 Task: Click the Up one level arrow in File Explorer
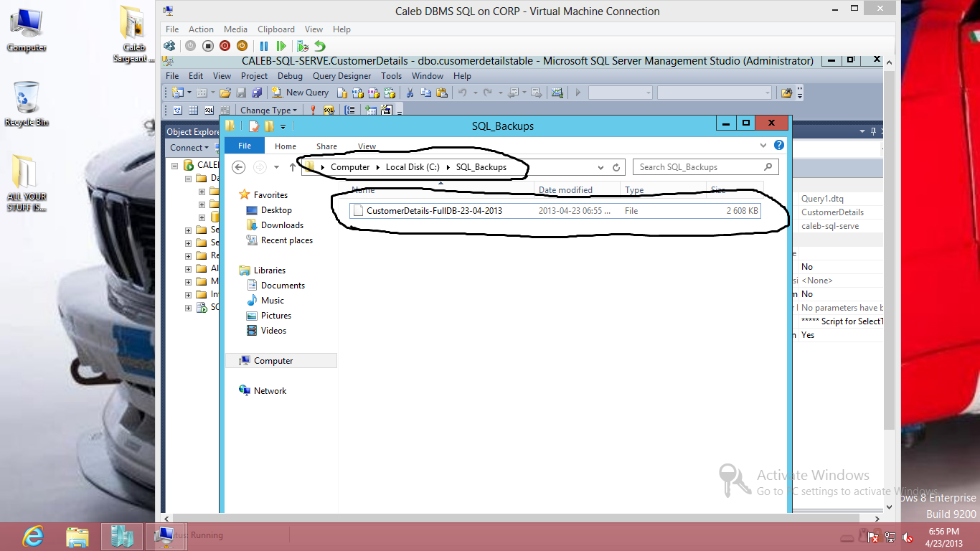coord(293,167)
